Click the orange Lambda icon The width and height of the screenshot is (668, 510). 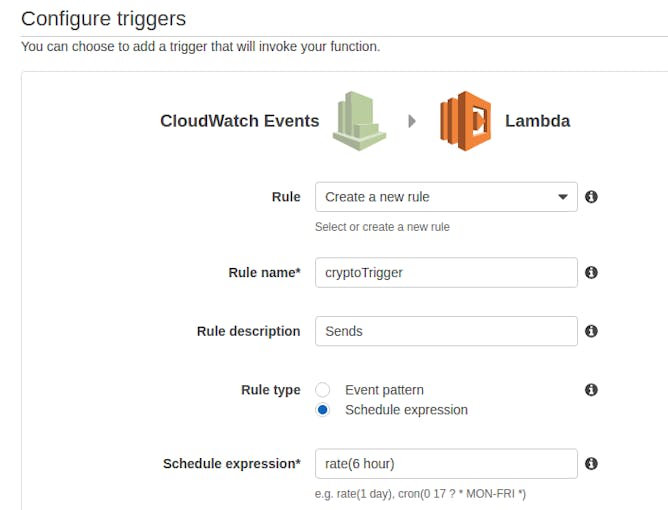tap(466, 121)
